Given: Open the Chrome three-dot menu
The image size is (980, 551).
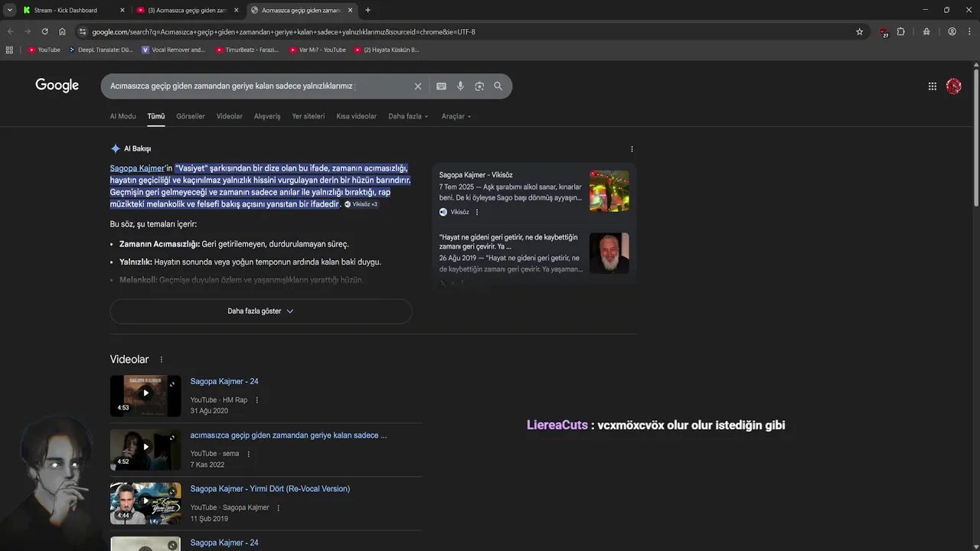Looking at the screenshot, I should coord(968,31).
